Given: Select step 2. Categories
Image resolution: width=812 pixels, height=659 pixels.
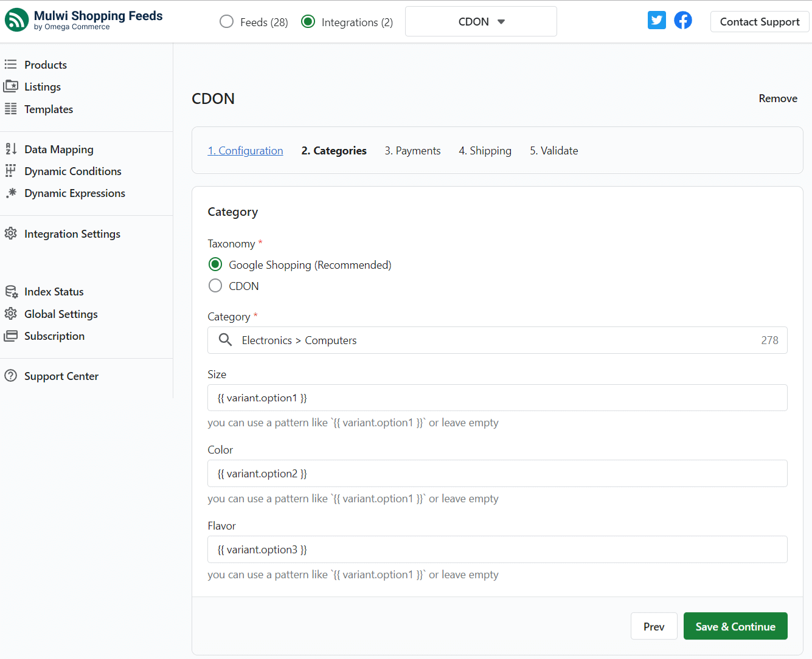Looking at the screenshot, I should (334, 151).
